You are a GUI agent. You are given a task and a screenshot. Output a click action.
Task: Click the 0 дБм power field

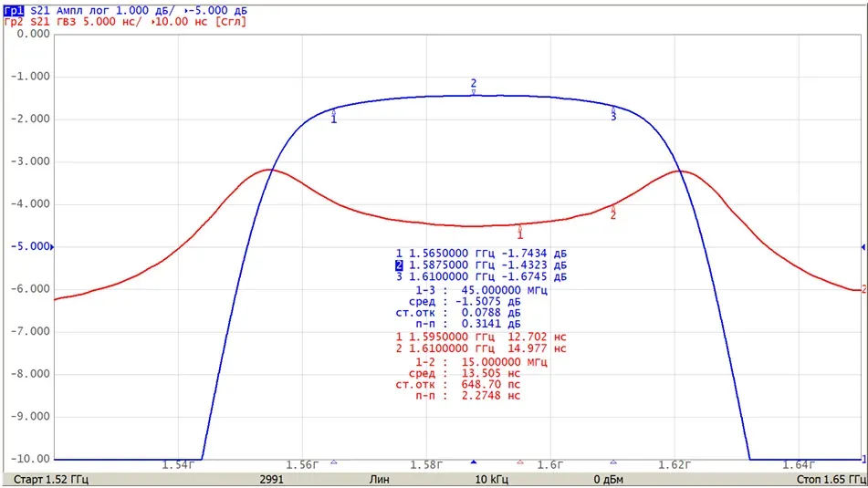609,479
